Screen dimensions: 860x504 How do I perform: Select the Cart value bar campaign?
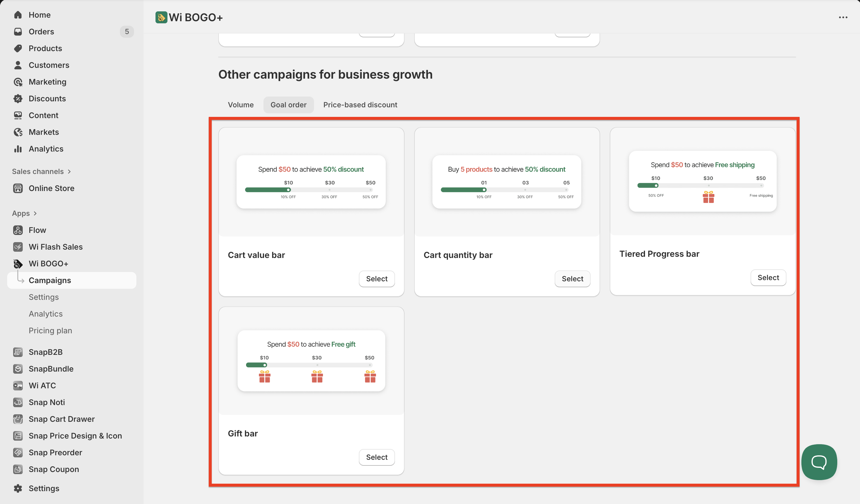point(376,279)
